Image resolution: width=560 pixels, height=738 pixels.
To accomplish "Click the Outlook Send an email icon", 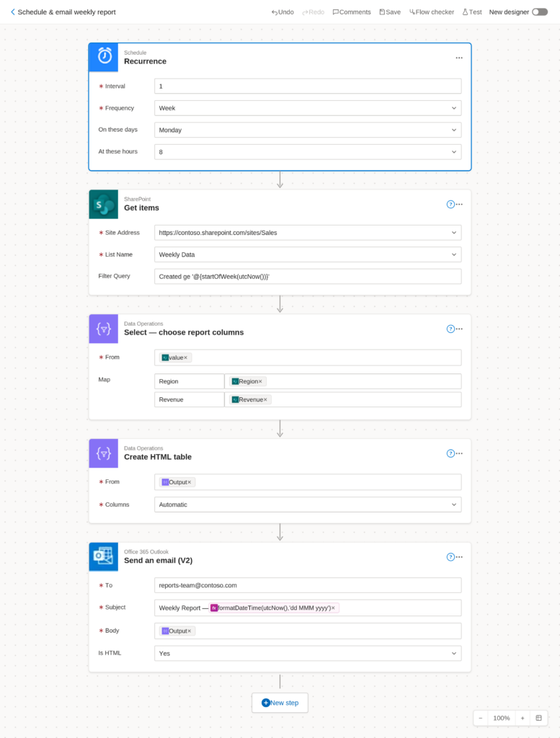I will coord(104,557).
